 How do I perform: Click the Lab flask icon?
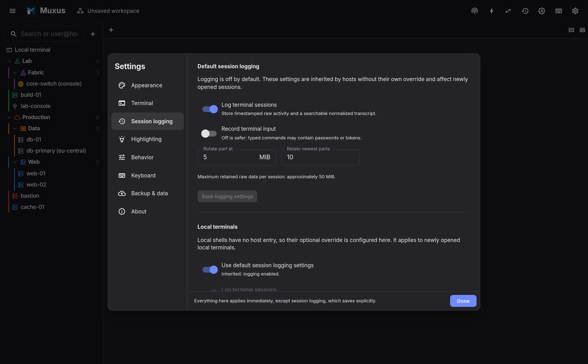[x=17, y=61]
